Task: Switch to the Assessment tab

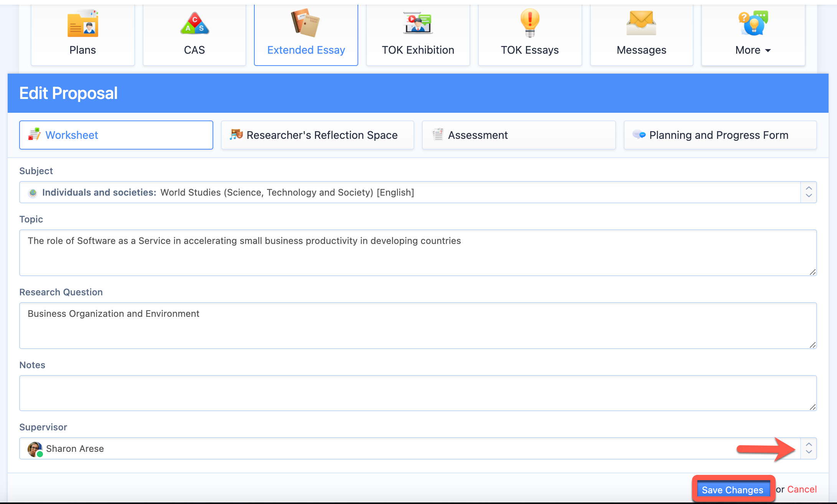Action: tap(519, 135)
